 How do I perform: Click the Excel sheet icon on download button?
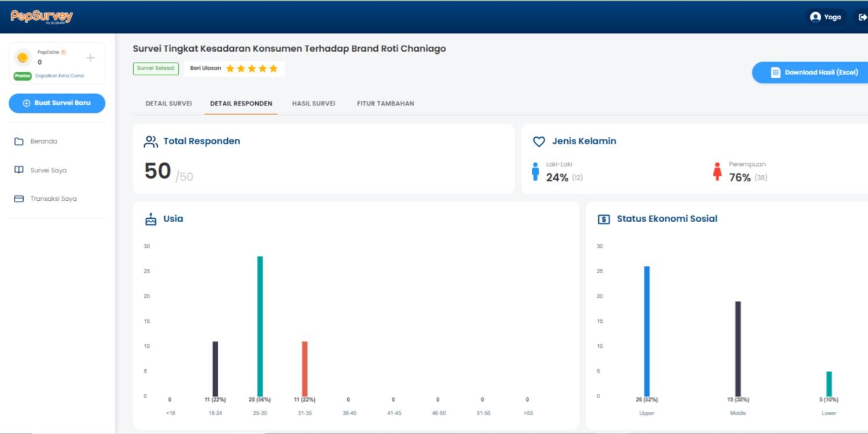point(776,72)
